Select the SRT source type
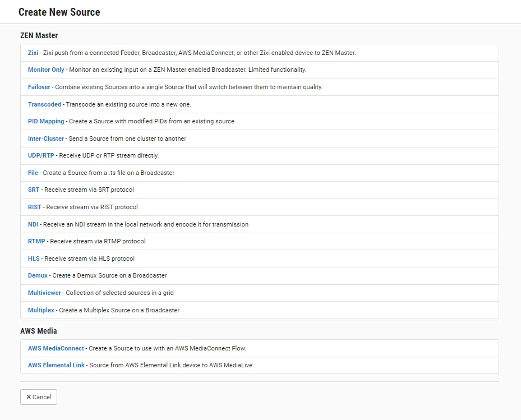 tap(34, 190)
